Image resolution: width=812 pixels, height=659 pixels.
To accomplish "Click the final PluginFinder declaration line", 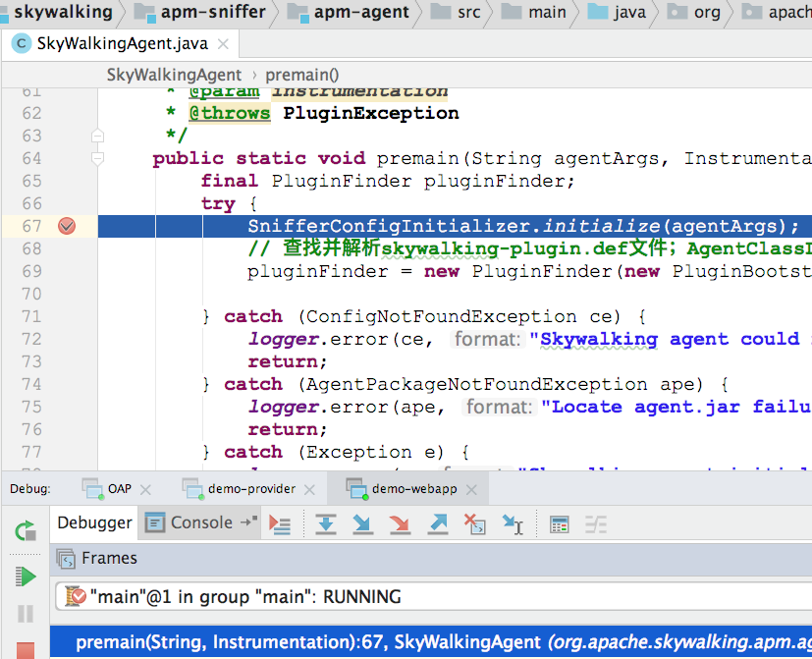I will 388,181.
